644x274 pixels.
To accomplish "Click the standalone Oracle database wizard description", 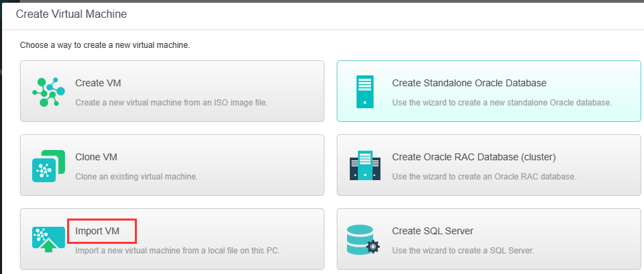I will [502, 103].
